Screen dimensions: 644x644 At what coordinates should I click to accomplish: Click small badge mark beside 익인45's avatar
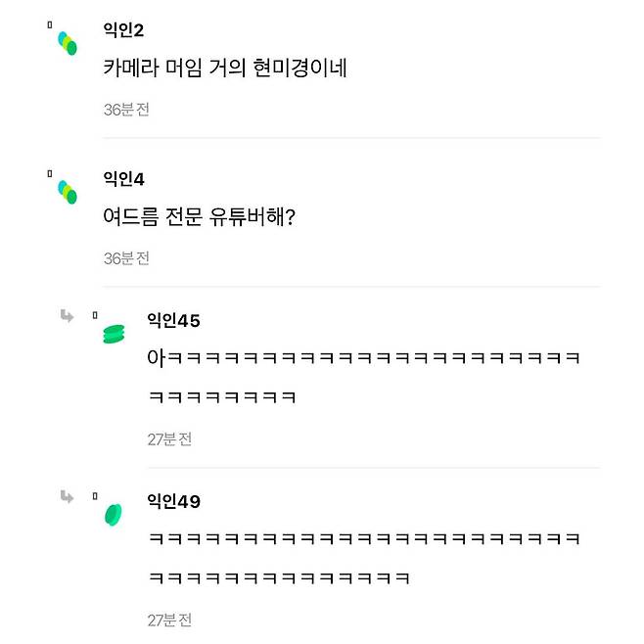click(x=95, y=315)
